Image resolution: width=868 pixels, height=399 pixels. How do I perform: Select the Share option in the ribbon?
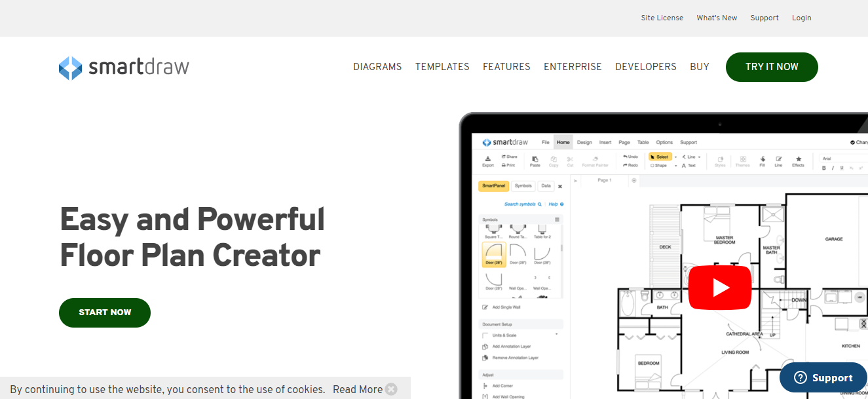pyautogui.click(x=510, y=157)
